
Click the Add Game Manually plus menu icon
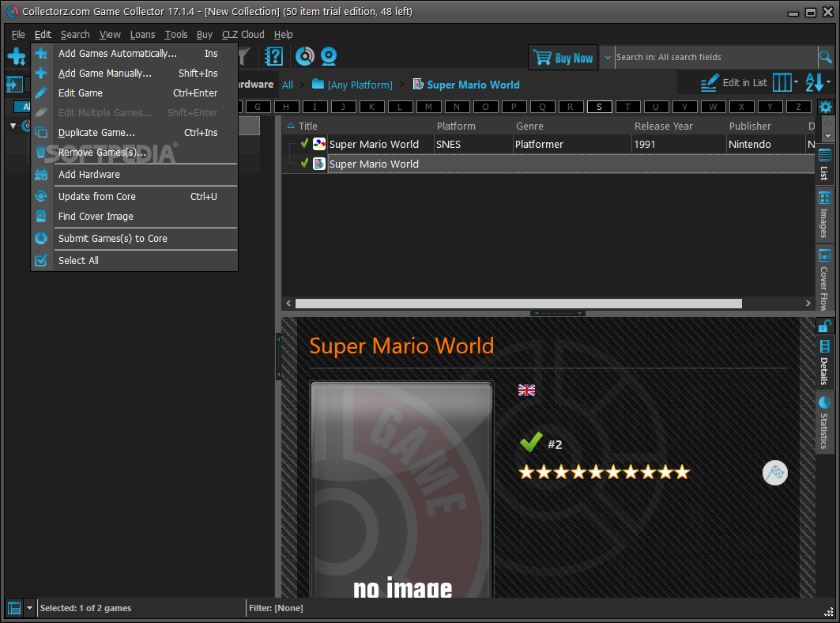tap(41, 73)
